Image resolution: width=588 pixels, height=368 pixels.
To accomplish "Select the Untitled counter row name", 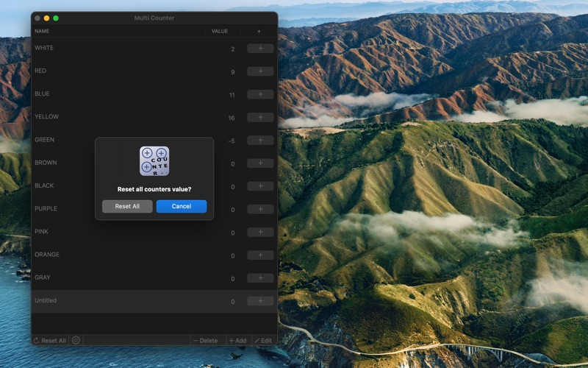I will [46, 301].
